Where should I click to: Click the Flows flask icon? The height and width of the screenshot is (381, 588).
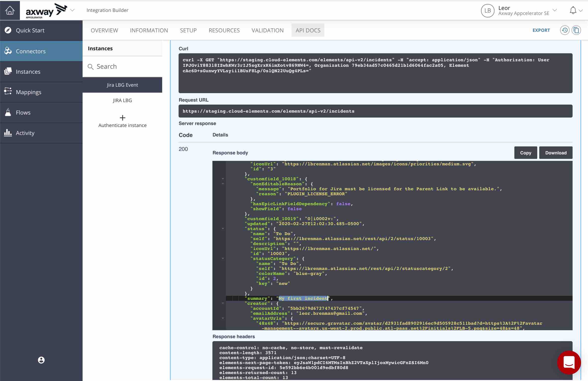(x=8, y=112)
